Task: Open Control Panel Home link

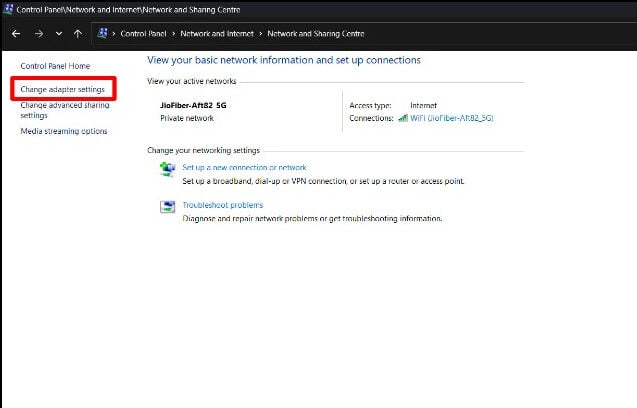Action: 55,66
